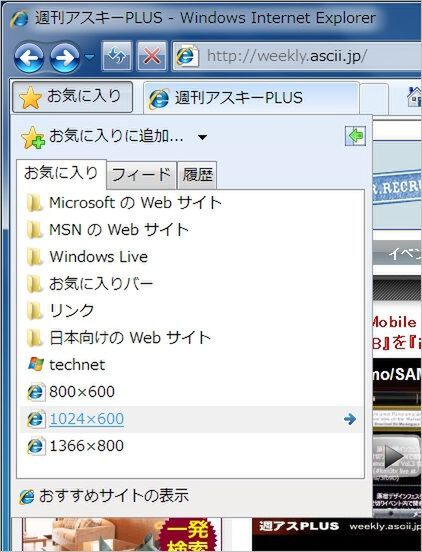Screen dimensions: 422x552
Task: Click the IE logo in the title bar
Action: (19, 18)
